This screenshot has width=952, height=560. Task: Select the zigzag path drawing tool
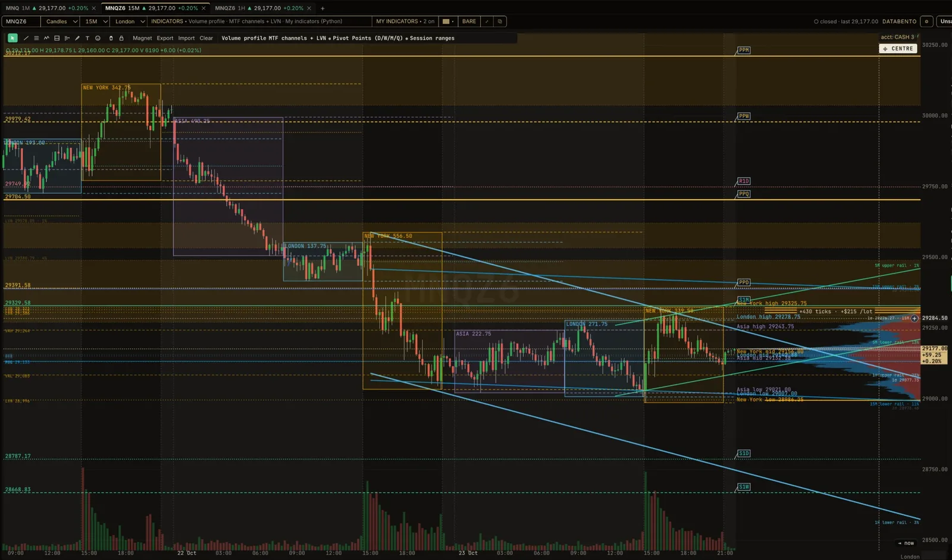tap(46, 38)
